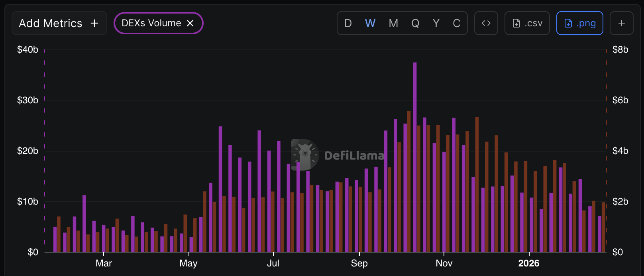
Task: Click the DEXs Volume metric pill
Action: click(x=151, y=23)
